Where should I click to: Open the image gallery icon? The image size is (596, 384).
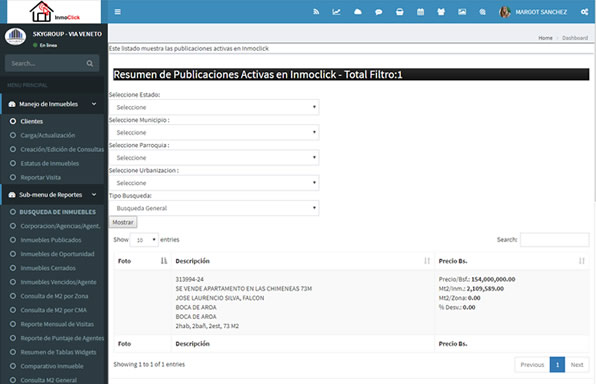click(462, 12)
